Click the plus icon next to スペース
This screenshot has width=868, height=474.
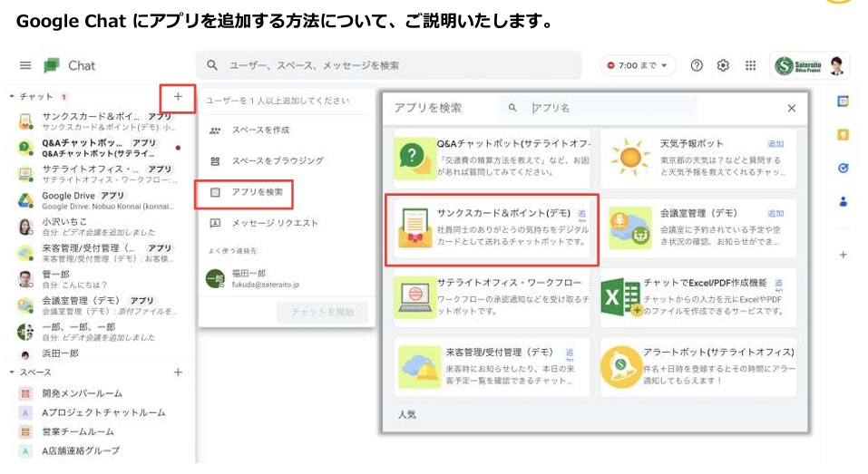[x=178, y=372]
